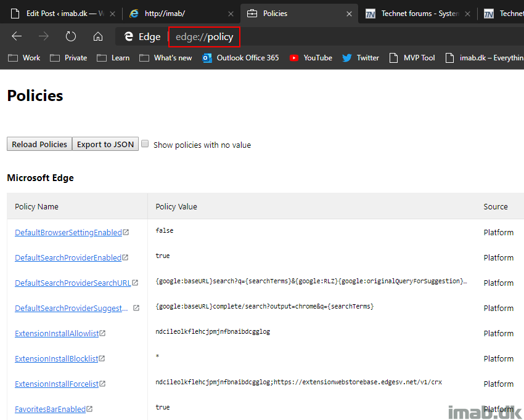524x420 pixels.
Task: Open external icon beside DefaultSearchProviderSuggest
Action: [x=136, y=308]
